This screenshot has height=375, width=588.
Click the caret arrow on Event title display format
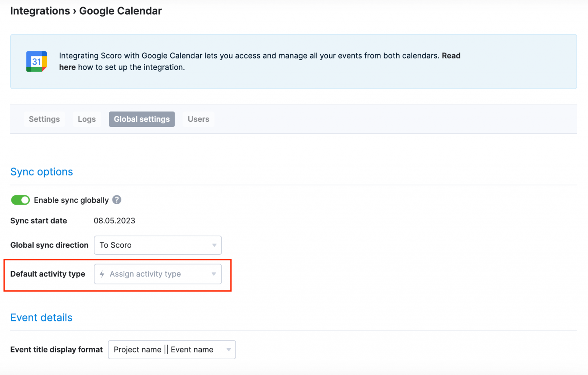point(228,349)
